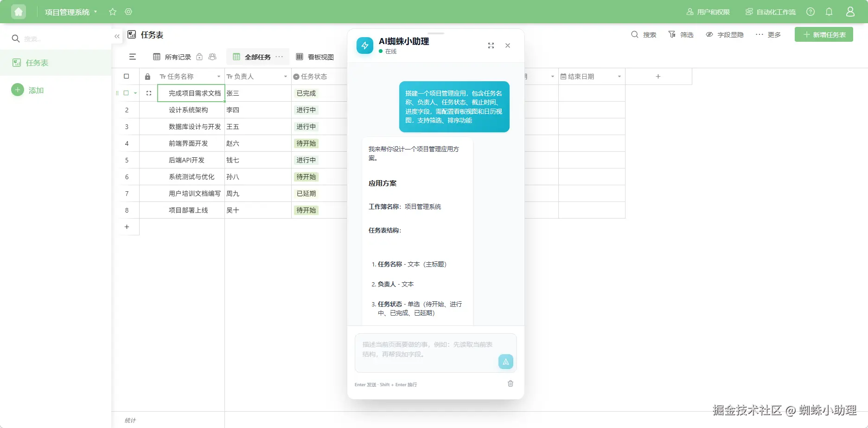868x428 pixels.
Task: Open the help question mark icon
Action: point(811,12)
